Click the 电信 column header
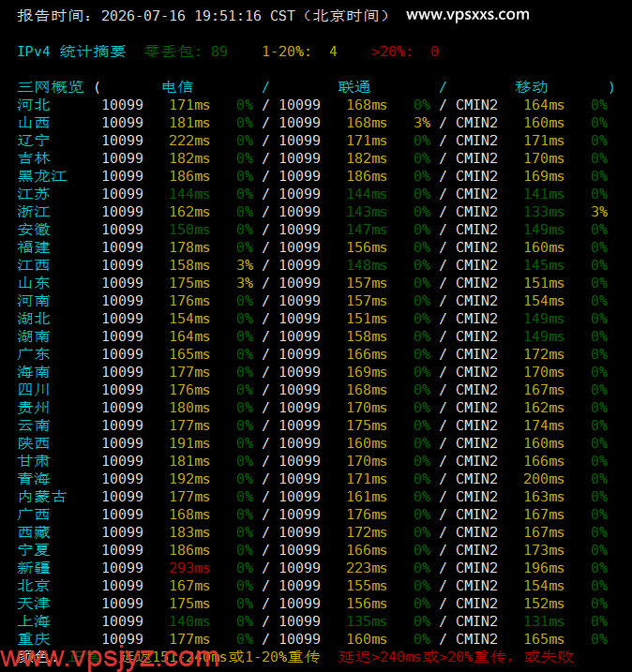This screenshot has width=632, height=672. coord(177,87)
